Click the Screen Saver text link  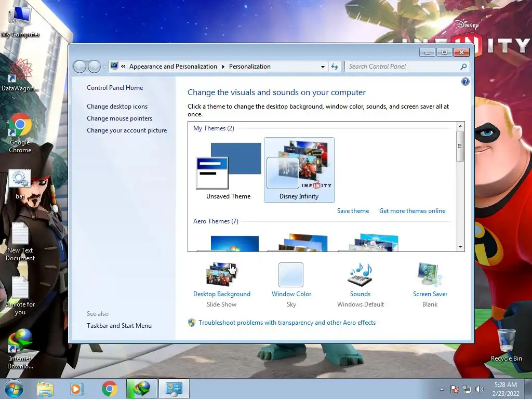[x=430, y=294]
